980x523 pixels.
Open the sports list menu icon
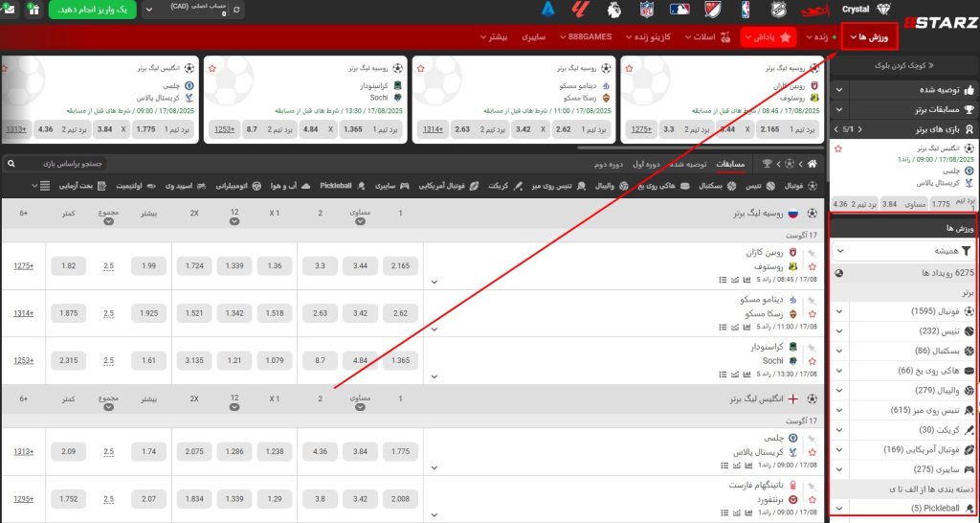(45, 186)
